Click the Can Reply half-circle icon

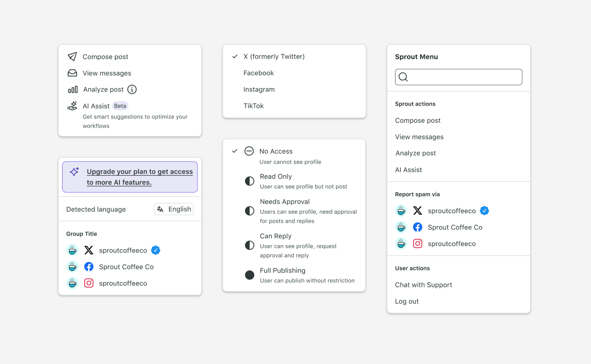249,246
